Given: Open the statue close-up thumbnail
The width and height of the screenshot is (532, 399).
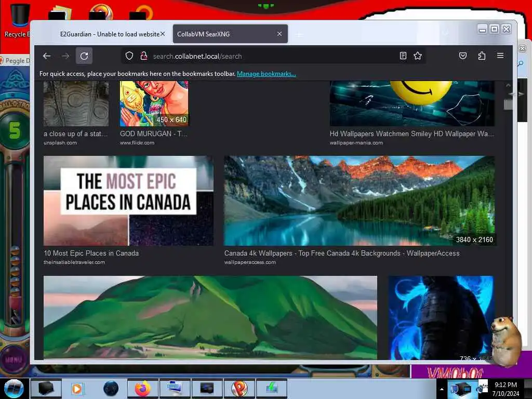Looking at the screenshot, I should point(76,103).
